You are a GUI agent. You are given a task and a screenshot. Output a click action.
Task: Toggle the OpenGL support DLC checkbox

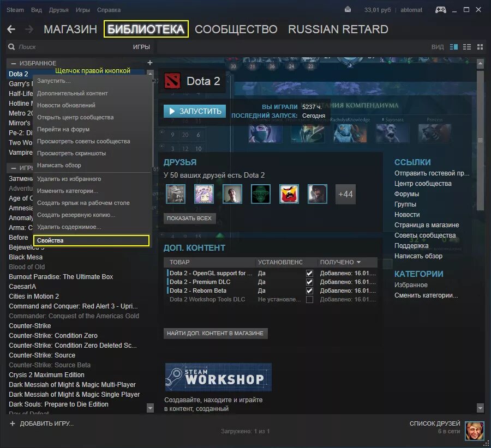pyautogui.click(x=309, y=273)
